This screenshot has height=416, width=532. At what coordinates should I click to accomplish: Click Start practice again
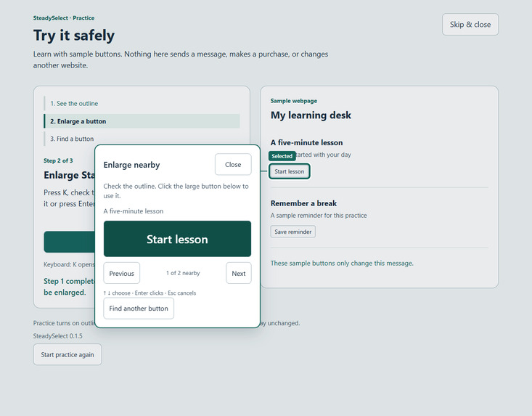(67, 354)
